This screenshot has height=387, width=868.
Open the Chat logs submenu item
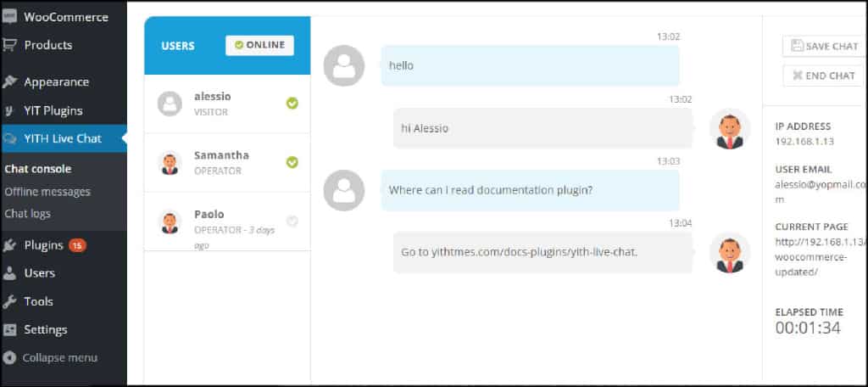point(27,214)
